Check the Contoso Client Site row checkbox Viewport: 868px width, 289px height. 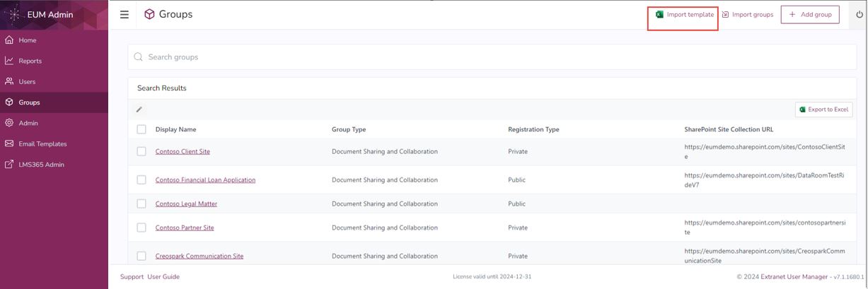point(141,151)
